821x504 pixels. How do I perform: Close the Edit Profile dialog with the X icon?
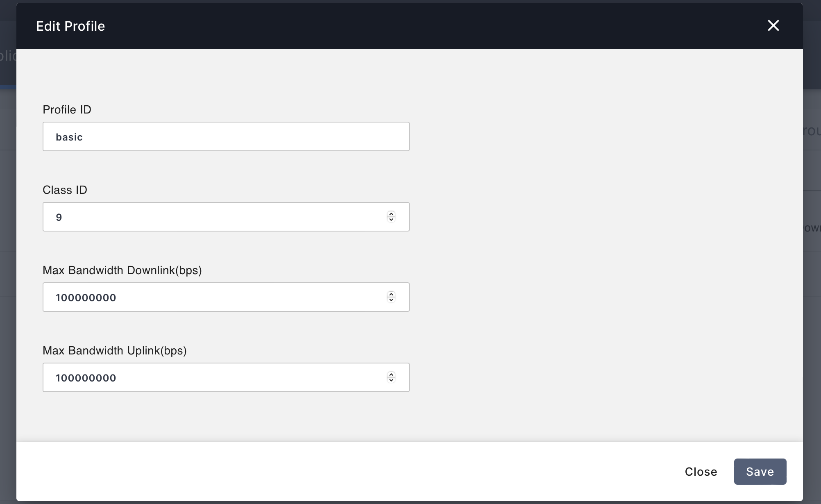click(773, 25)
